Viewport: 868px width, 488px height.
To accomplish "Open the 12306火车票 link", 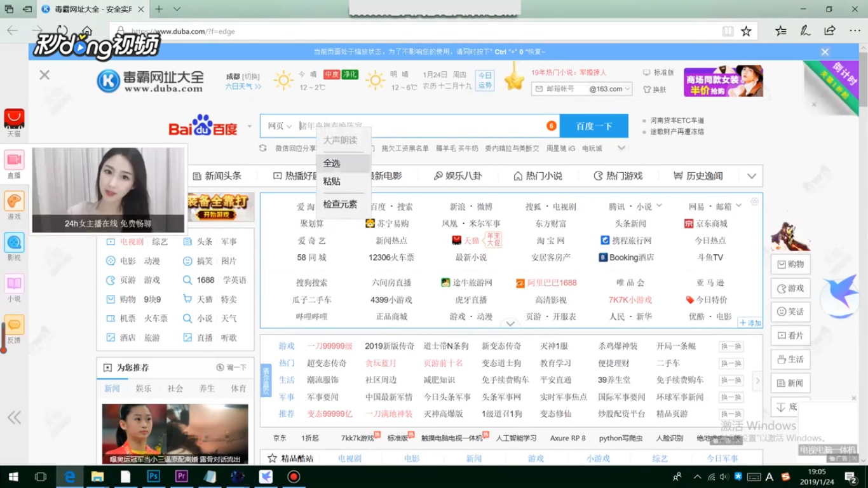I will pos(391,257).
